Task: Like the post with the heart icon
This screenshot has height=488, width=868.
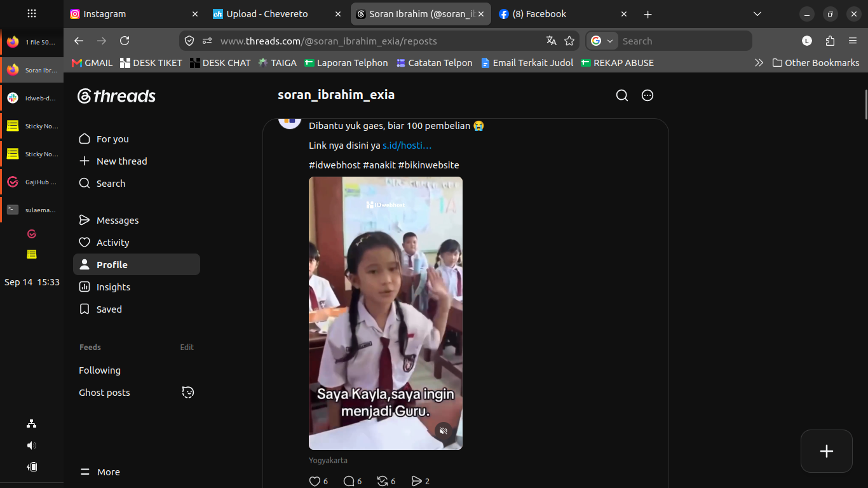Action: click(x=315, y=481)
